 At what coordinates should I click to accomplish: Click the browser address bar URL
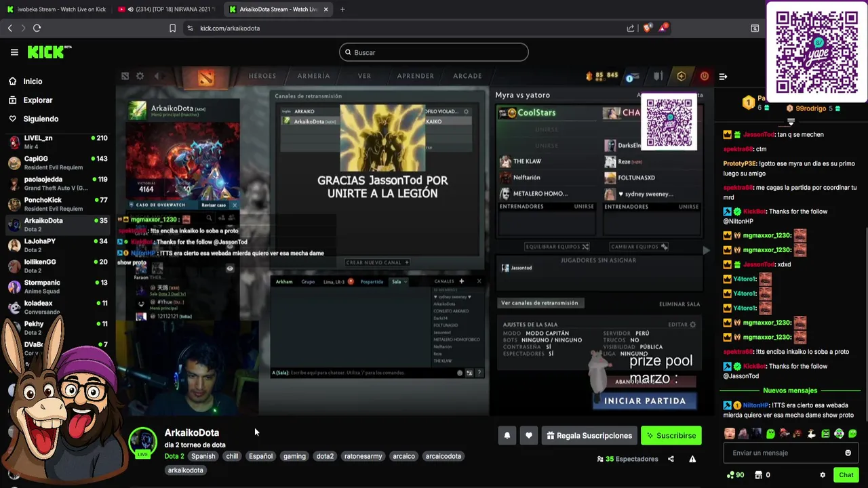pos(230,28)
